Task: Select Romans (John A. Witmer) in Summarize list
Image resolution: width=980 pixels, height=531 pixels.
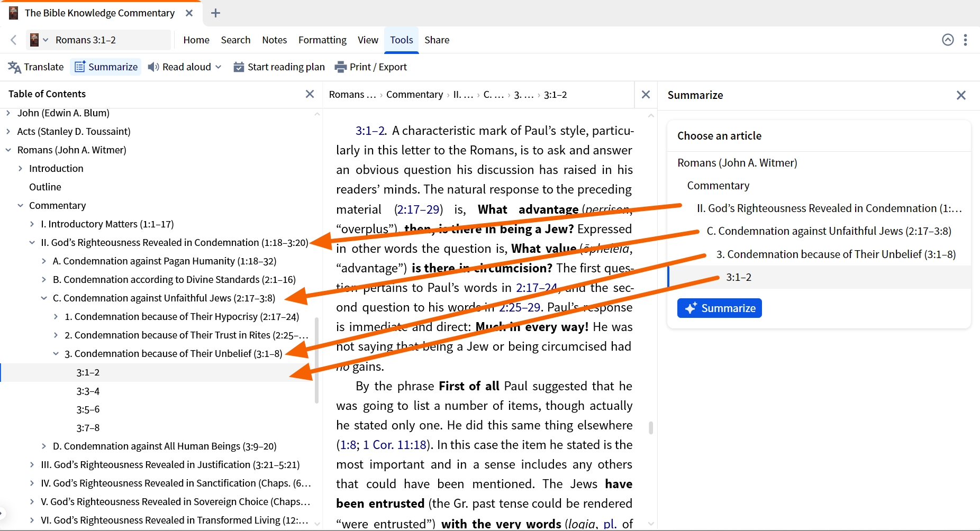Action: (737, 163)
